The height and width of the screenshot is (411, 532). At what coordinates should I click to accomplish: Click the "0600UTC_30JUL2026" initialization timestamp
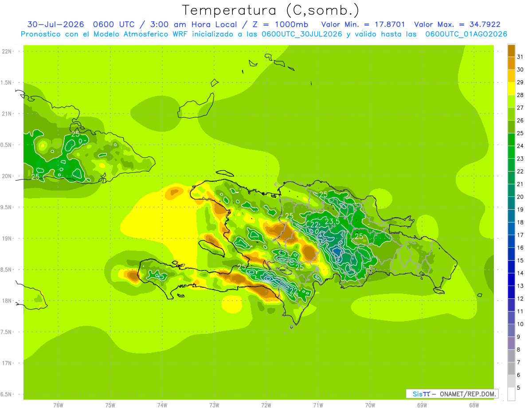(301, 34)
